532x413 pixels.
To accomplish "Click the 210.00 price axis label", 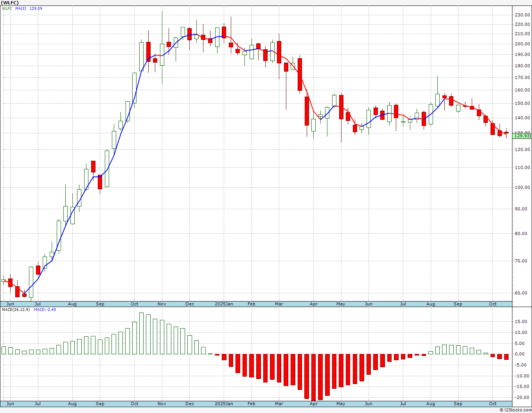I will pyautogui.click(x=522, y=34).
